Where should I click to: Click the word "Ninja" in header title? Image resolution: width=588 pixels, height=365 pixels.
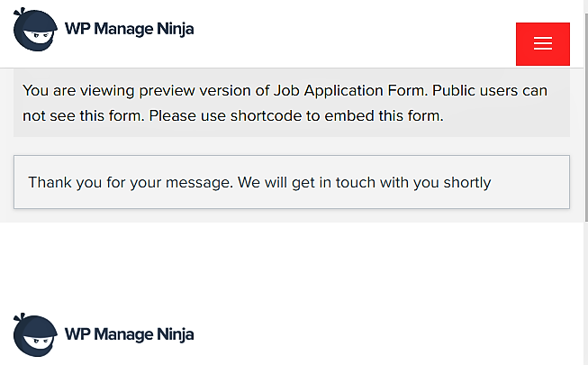[173, 29]
